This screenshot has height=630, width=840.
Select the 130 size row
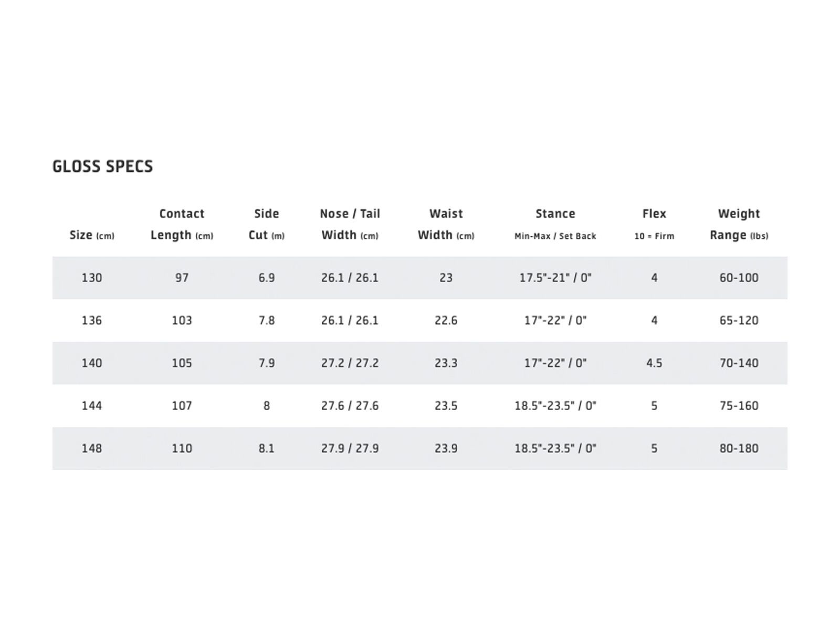click(92, 278)
